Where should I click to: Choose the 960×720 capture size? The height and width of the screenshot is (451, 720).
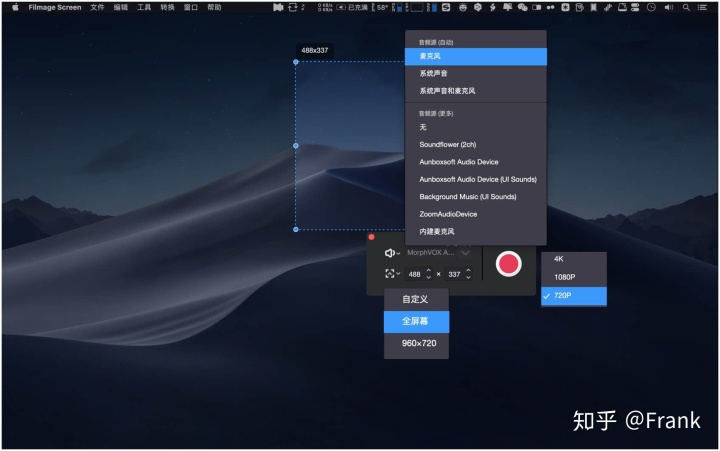pos(416,344)
